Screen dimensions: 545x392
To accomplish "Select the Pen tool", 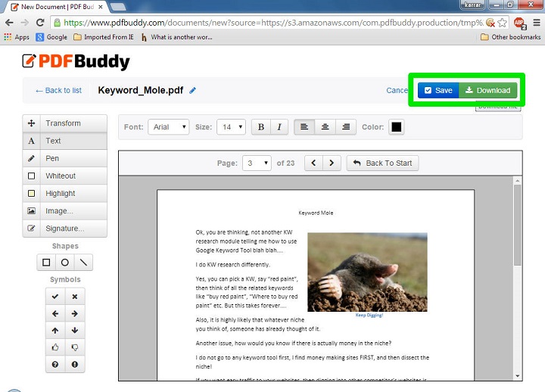I will 64,158.
